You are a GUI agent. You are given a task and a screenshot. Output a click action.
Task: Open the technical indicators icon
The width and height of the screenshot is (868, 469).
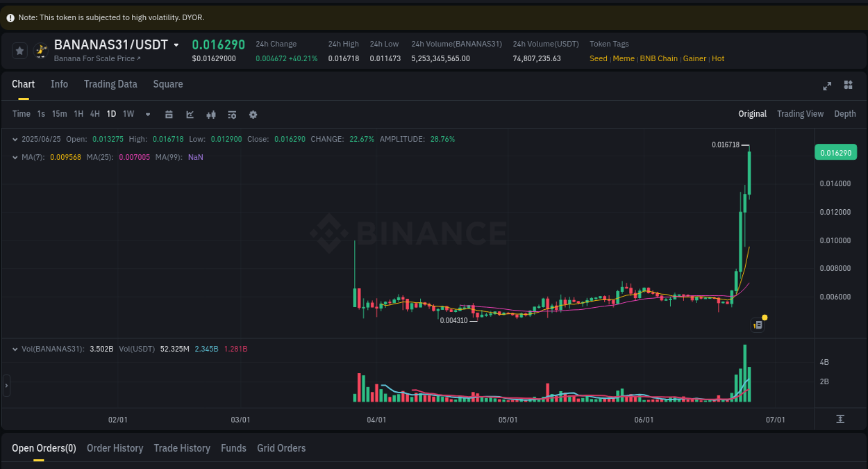211,114
